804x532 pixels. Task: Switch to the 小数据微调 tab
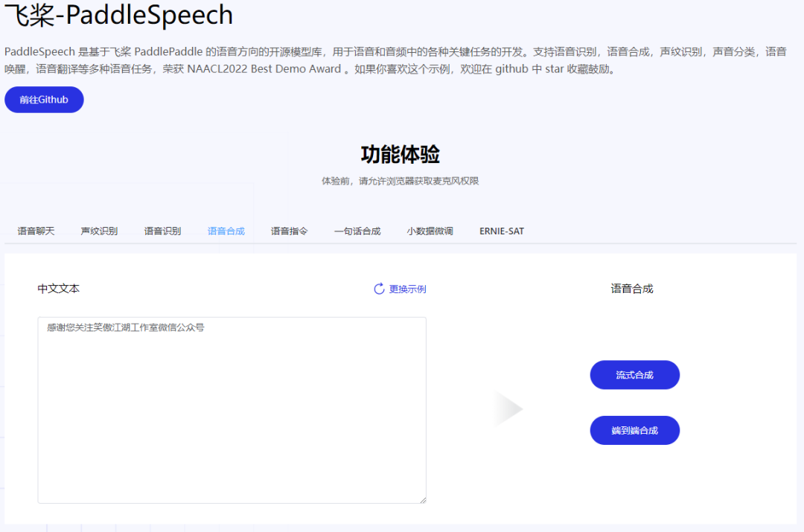click(x=430, y=231)
